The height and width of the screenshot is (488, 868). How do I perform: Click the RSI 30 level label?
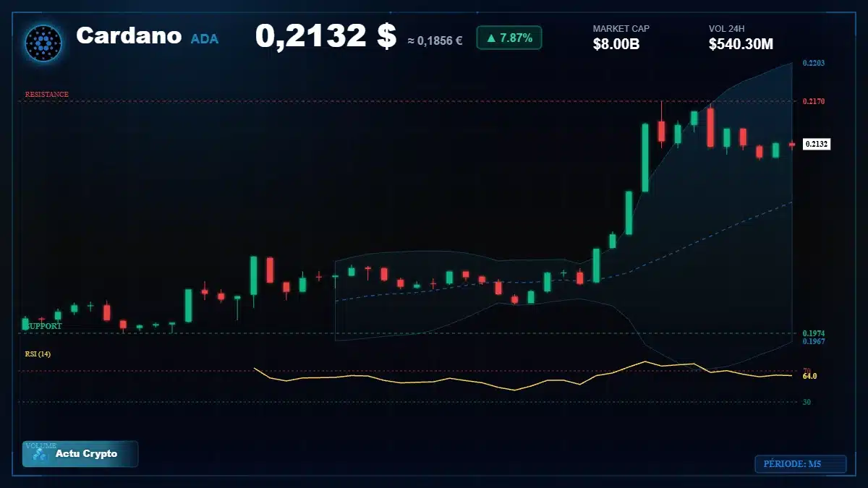tap(807, 402)
